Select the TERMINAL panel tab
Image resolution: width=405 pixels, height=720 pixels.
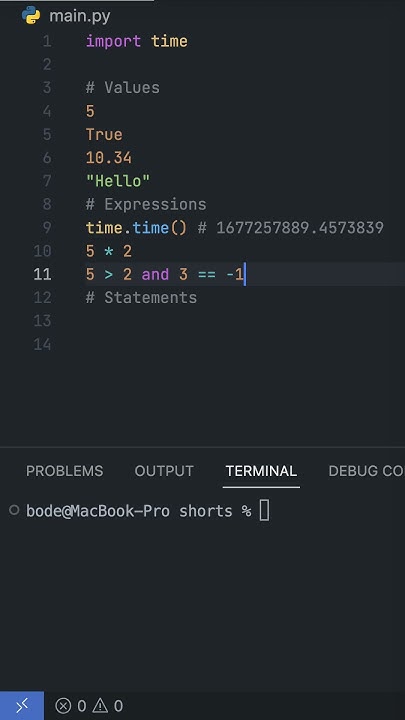261,471
